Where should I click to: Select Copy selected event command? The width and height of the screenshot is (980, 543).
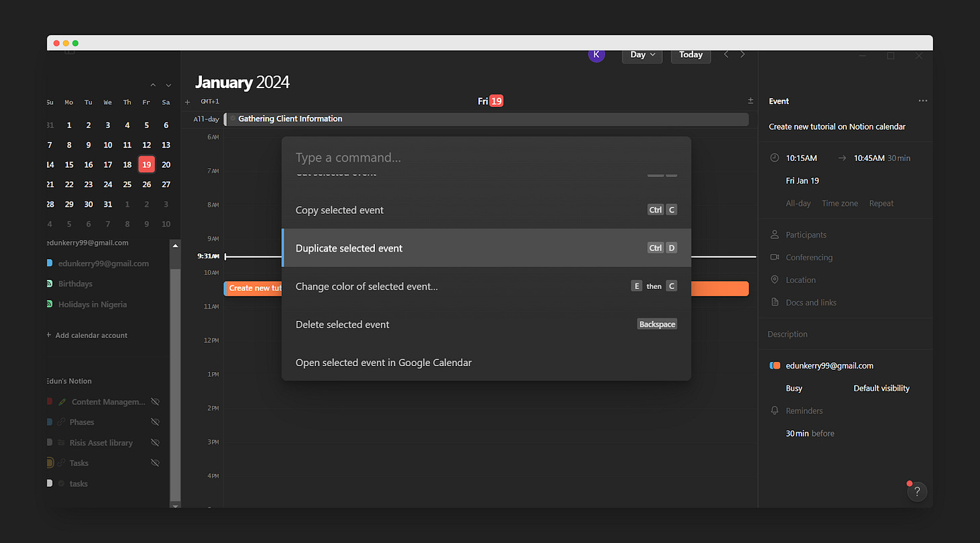[x=486, y=210]
